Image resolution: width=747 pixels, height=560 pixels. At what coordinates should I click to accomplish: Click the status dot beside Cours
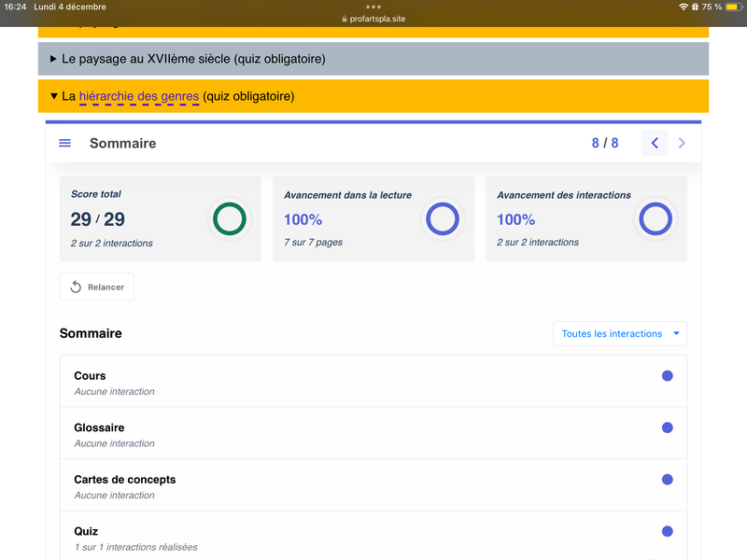coord(667,376)
